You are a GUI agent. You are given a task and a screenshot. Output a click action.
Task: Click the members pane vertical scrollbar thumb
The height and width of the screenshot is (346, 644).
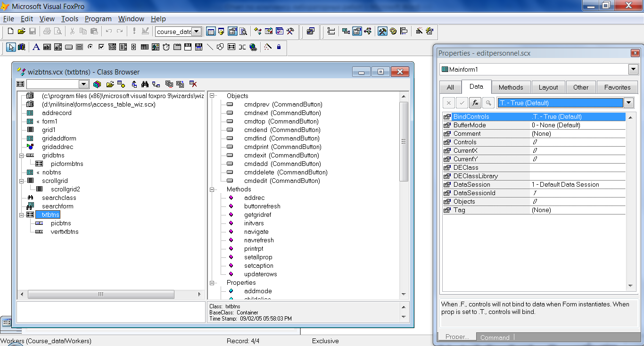click(404, 141)
